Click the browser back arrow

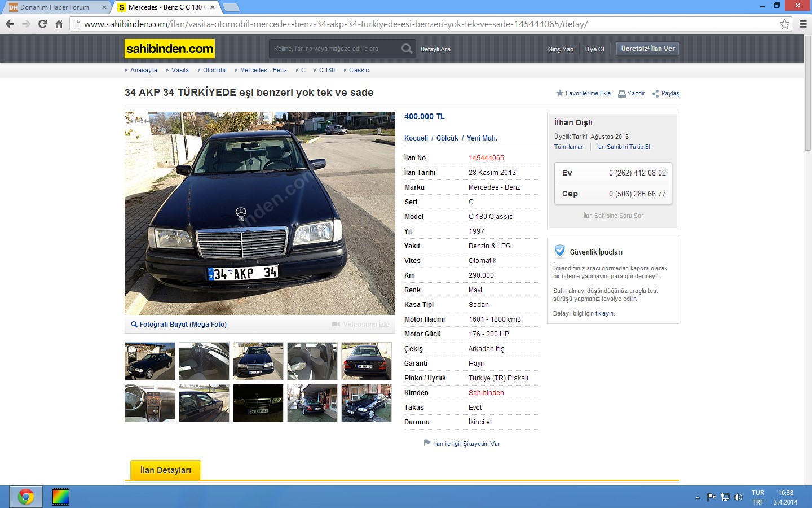pos(10,24)
